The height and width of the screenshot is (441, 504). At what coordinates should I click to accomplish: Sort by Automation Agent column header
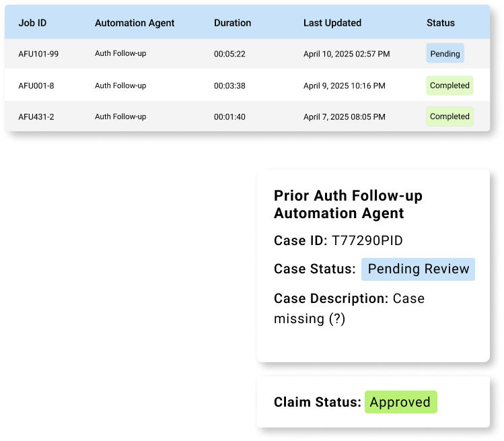135,23
